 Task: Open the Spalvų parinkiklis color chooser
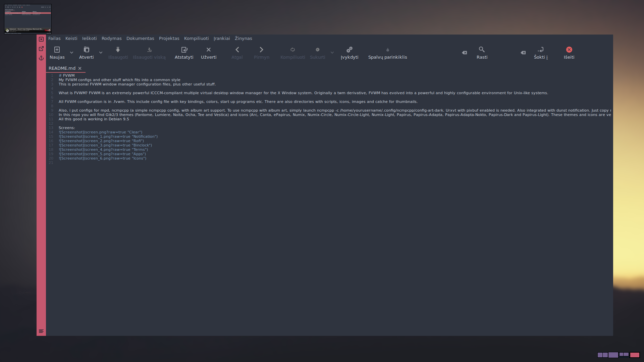387,50
